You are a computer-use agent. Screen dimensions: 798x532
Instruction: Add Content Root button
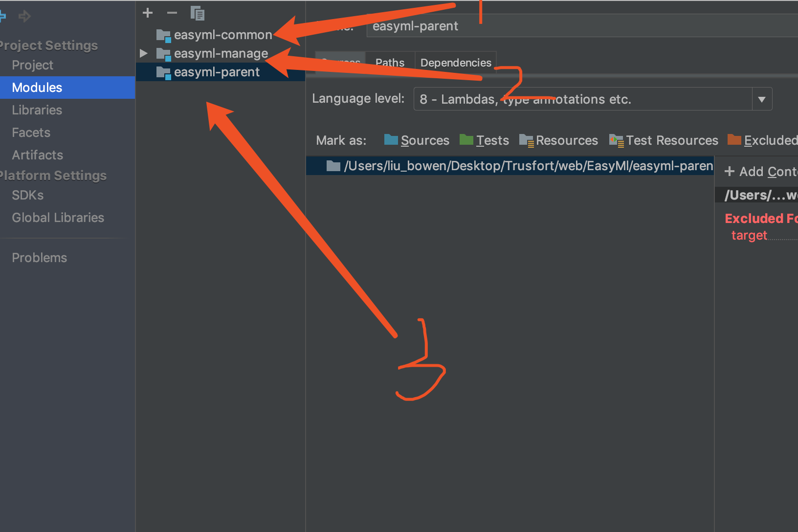tap(761, 172)
